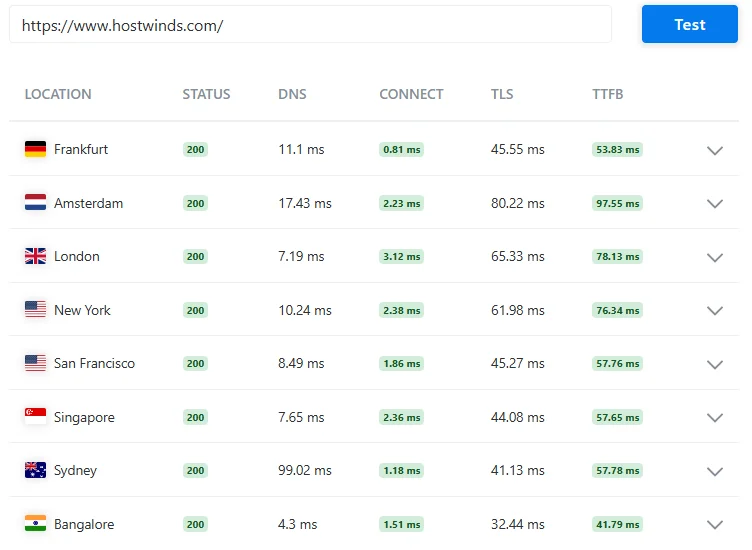Click the CONNECT column header
Screen dimensions: 752x550
411,94
